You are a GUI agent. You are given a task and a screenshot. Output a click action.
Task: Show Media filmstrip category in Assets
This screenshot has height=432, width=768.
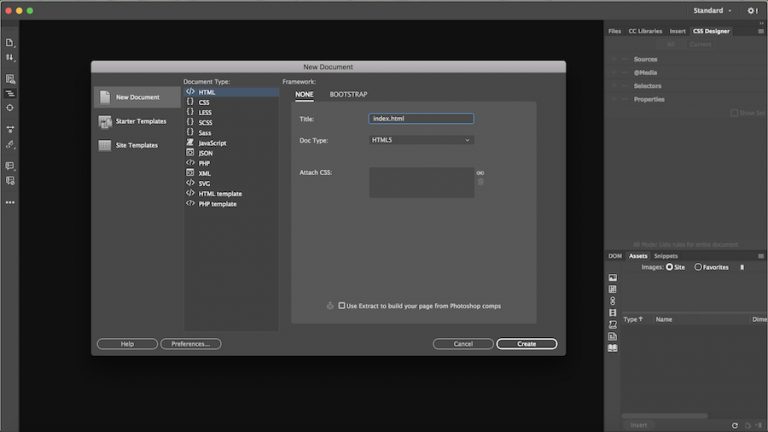click(613, 313)
